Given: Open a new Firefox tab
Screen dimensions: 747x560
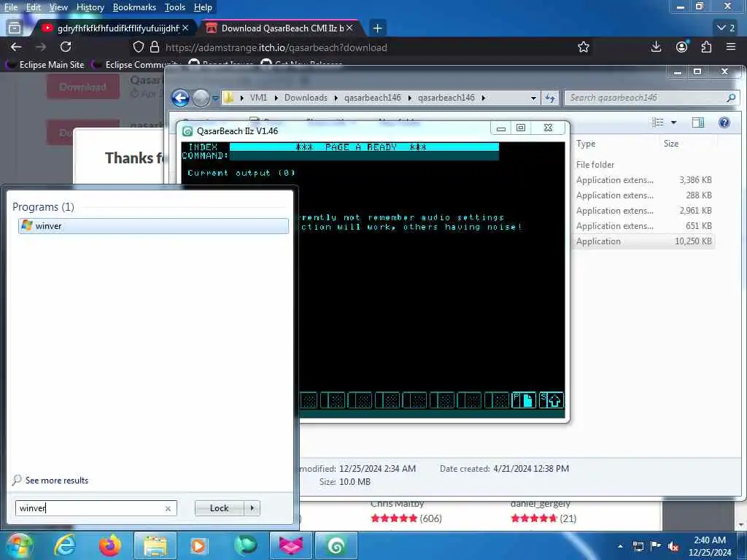Looking at the screenshot, I should click(x=377, y=28).
